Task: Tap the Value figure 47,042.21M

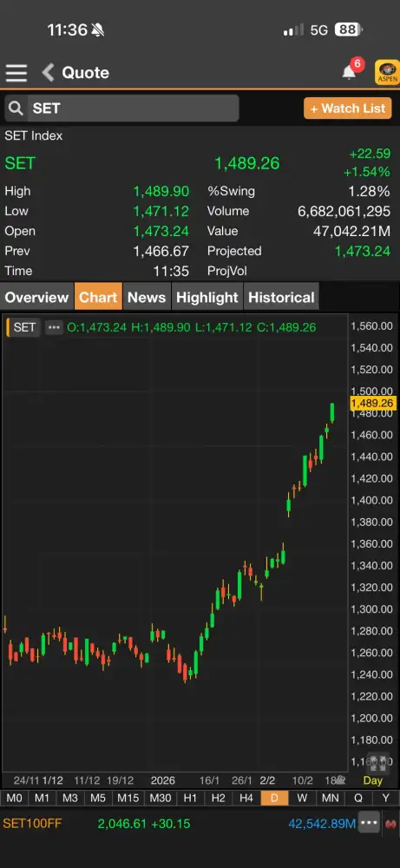Action: 352,231
